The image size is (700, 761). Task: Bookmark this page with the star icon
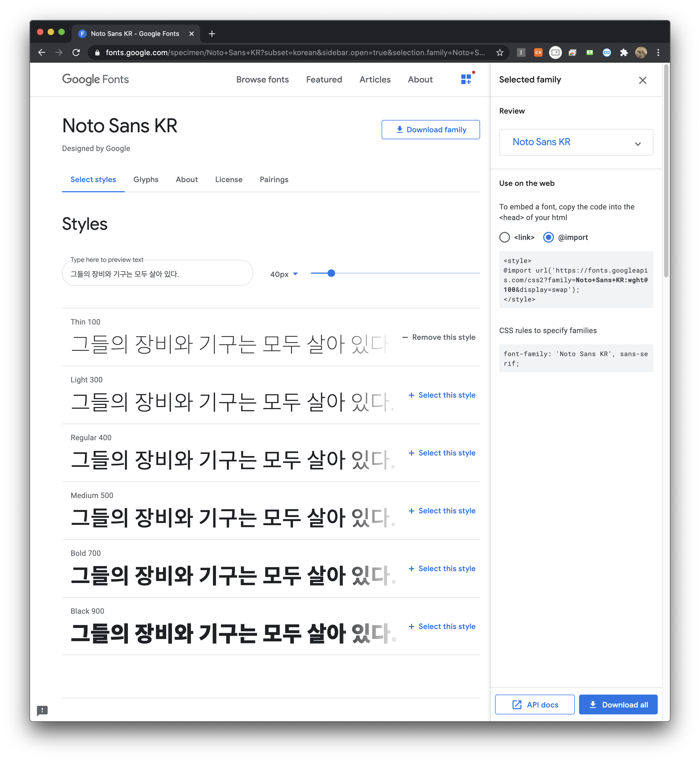[x=500, y=53]
